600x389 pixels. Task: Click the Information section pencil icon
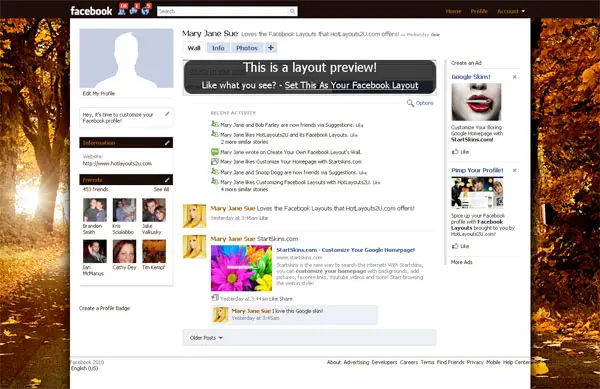coord(167,143)
